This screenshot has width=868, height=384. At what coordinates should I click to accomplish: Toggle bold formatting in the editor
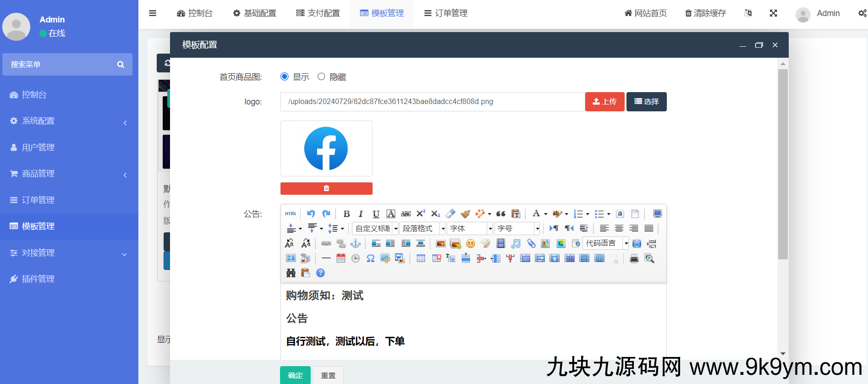(346, 214)
